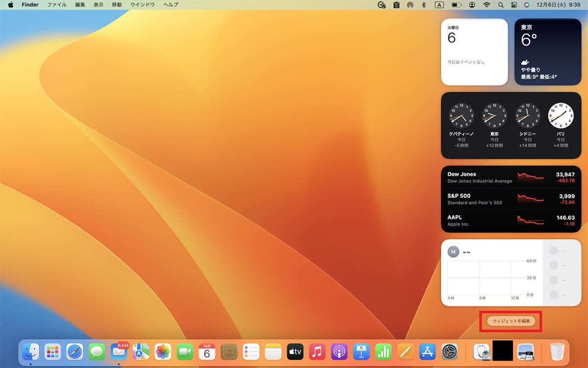Viewport: 588px width, 368px height.
Task: Launch Apple TV from the Dock
Action: point(295,351)
